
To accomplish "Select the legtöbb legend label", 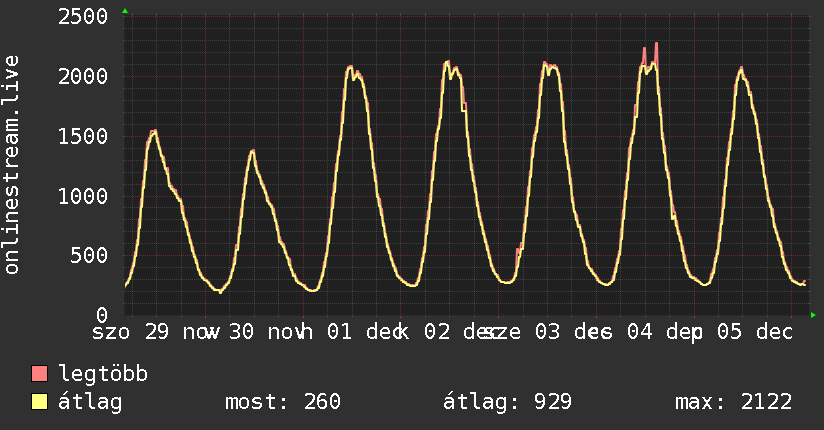I will [x=104, y=375].
